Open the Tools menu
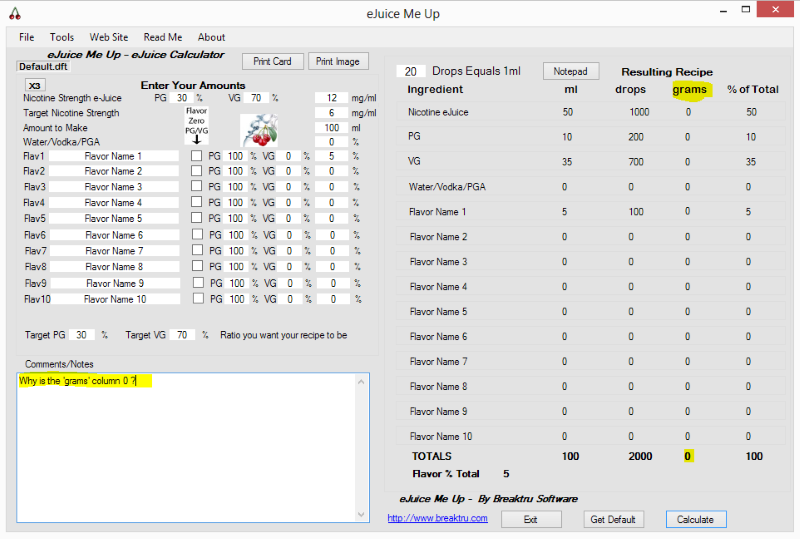The image size is (800, 539). 62,37
